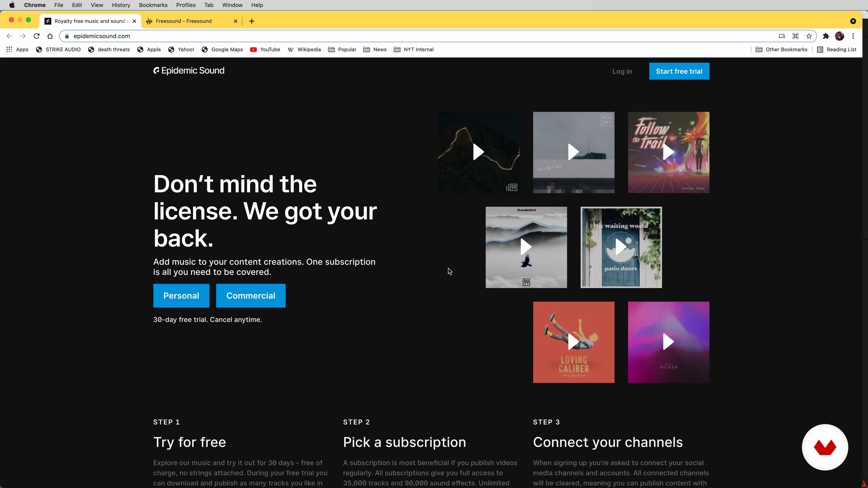
Task: Switch to the Freesound tab
Action: [191, 21]
